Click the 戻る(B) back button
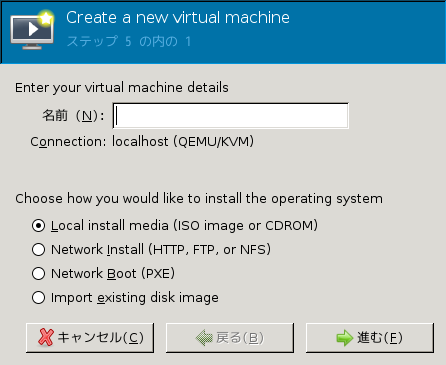This screenshot has height=365, width=446. pyautogui.click(x=230, y=338)
